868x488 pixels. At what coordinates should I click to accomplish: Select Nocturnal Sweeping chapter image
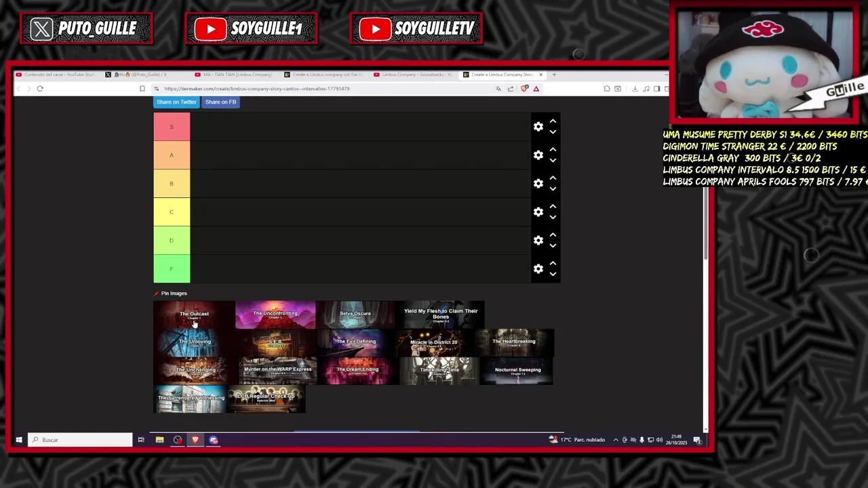[x=517, y=371]
